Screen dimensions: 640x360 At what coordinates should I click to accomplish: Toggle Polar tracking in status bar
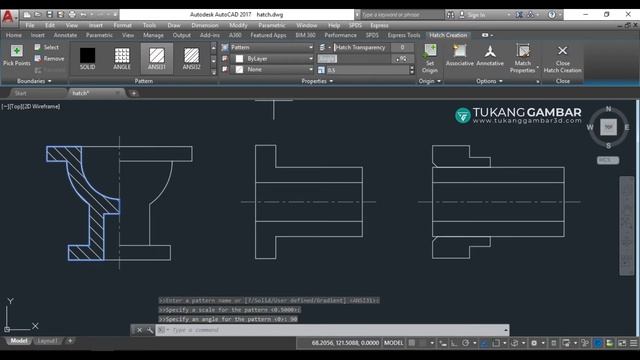pyautogui.click(x=465, y=343)
